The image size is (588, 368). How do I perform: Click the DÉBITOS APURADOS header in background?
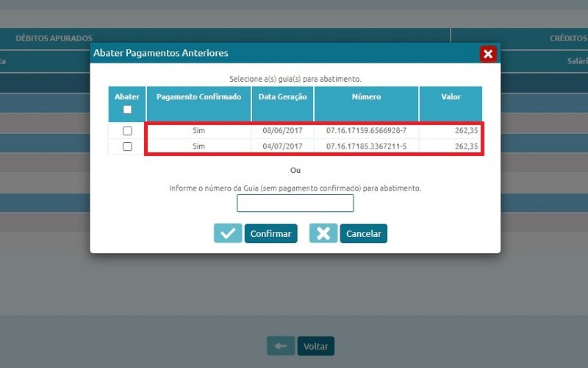[x=54, y=38]
